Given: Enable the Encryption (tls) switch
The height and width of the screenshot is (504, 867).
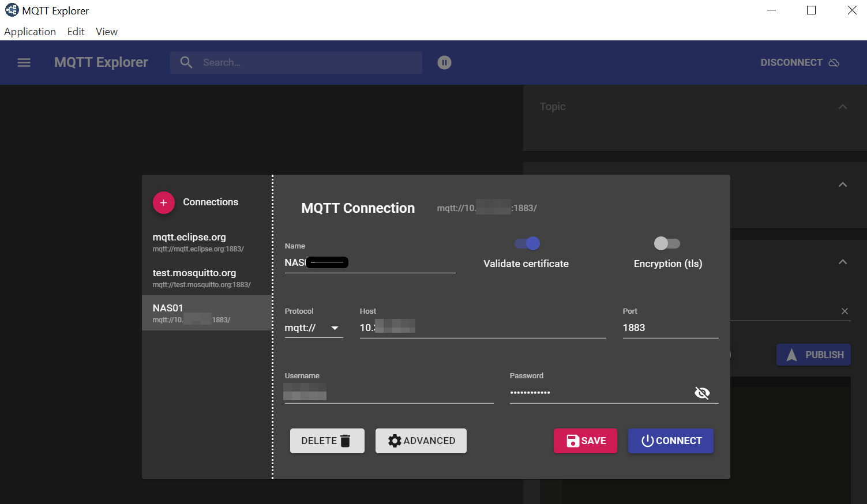Looking at the screenshot, I should coord(667,243).
